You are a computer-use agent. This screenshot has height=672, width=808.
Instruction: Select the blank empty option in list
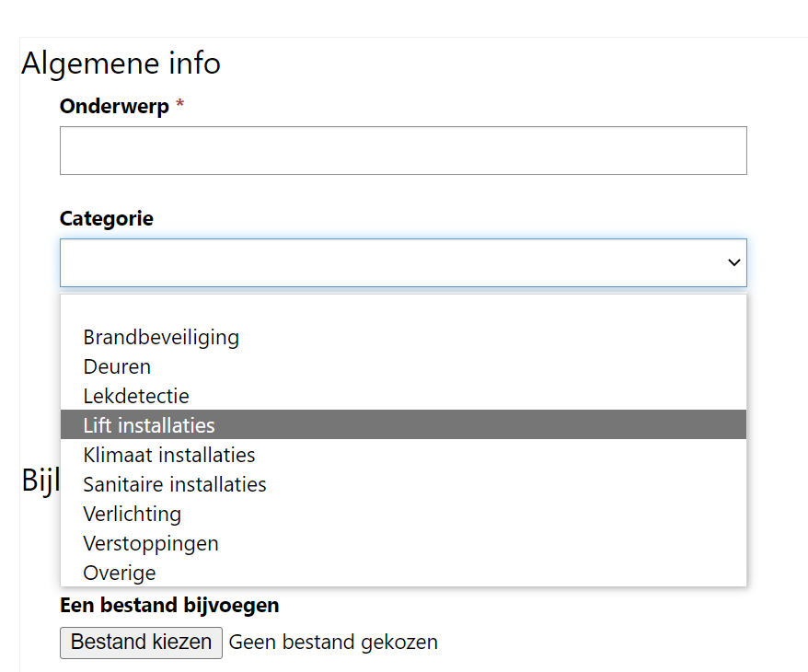403,310
